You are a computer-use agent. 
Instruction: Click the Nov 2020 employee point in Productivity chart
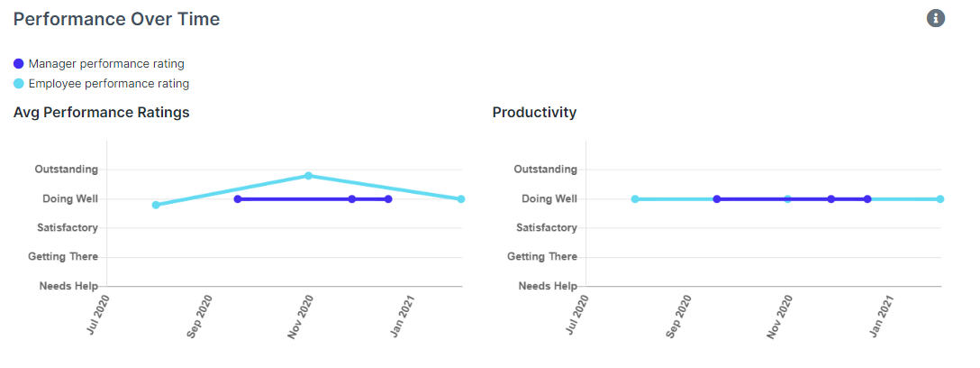[787, 199]
